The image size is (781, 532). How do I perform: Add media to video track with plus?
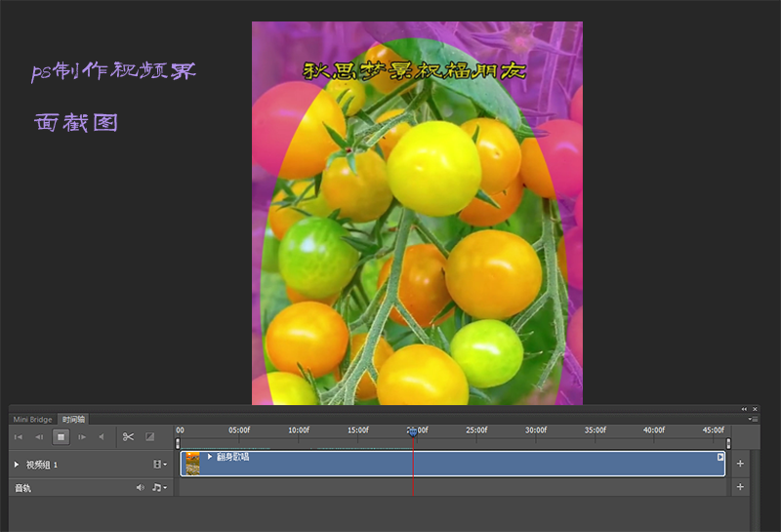[740, 464]
